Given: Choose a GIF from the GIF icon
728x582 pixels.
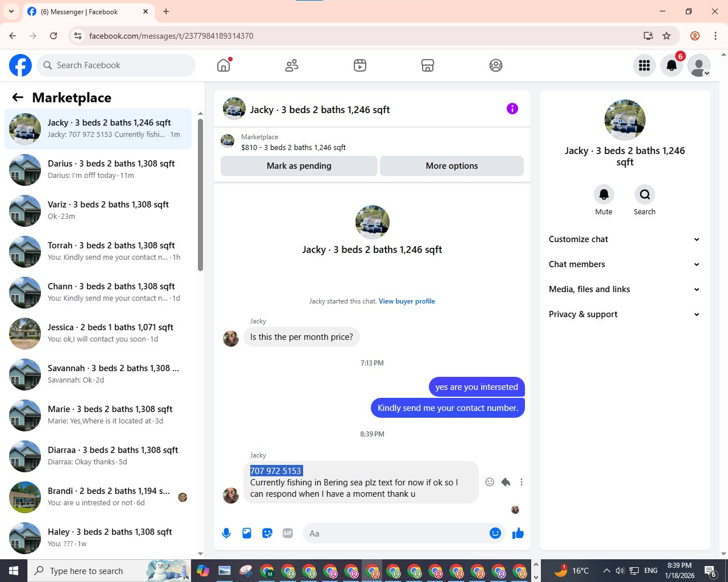Looking at the screenshot, I should [288, 533].
